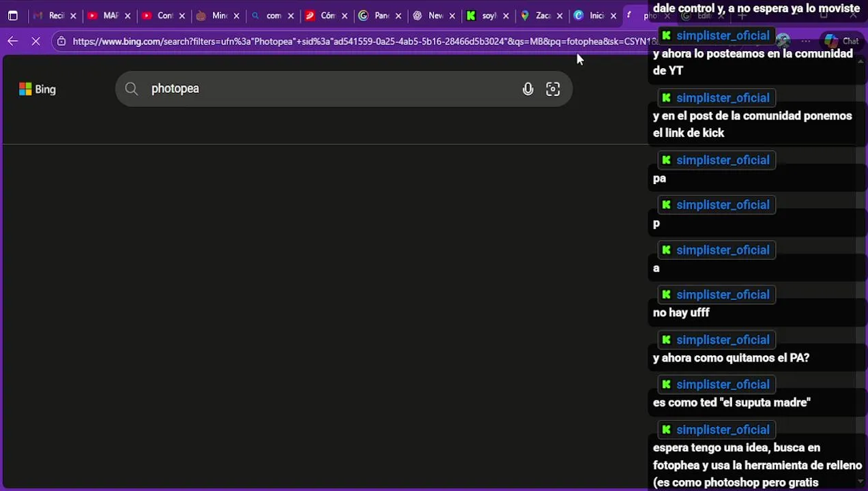Start voice search with microphone icon
Viewport: 868px width, 491px height.
pyautogui.click(x=527, y=89)
